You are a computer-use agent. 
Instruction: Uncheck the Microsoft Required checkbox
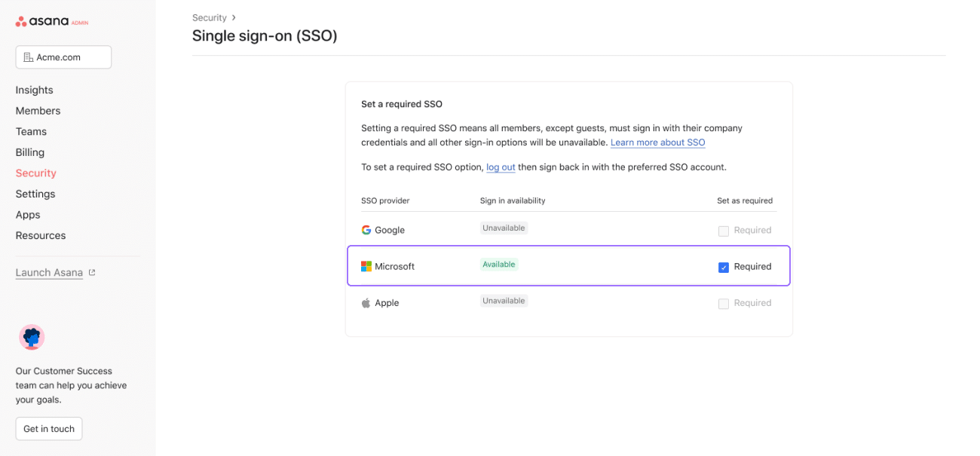coord(724,267)
